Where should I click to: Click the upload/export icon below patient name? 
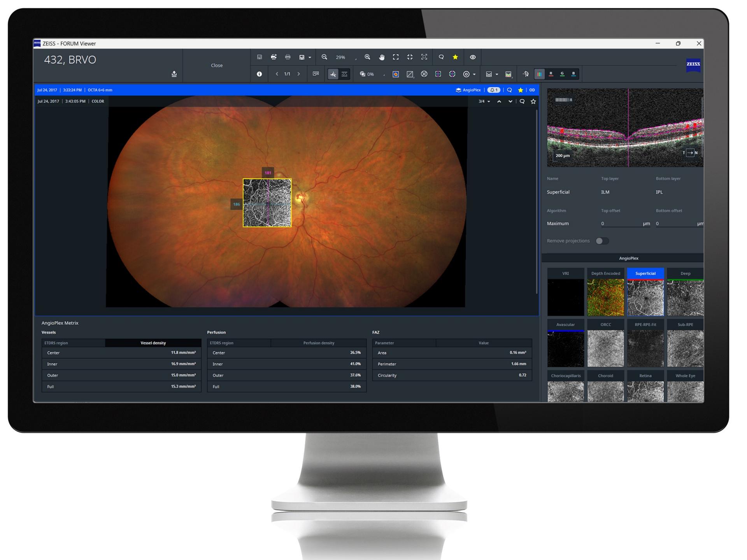pyautogui.click(x=174, y=74)
